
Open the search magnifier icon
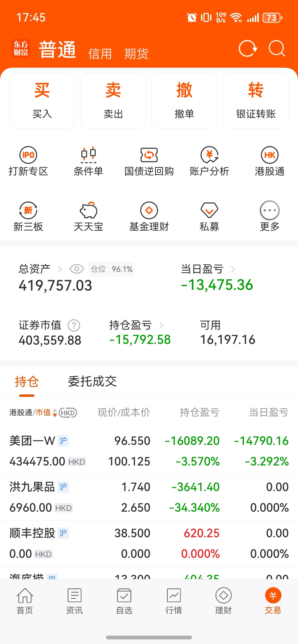point(277,49)
